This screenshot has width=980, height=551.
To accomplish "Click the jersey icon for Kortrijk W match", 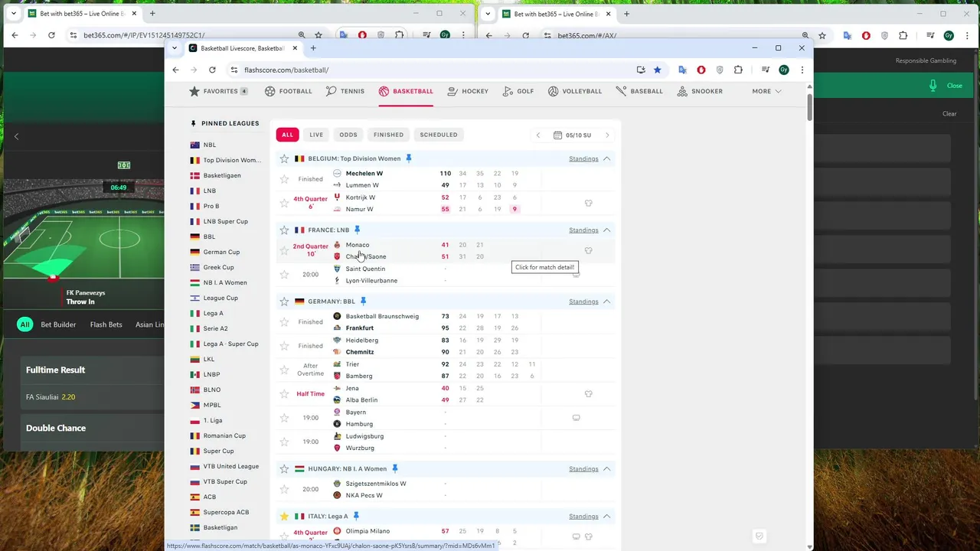I will 589,204.
